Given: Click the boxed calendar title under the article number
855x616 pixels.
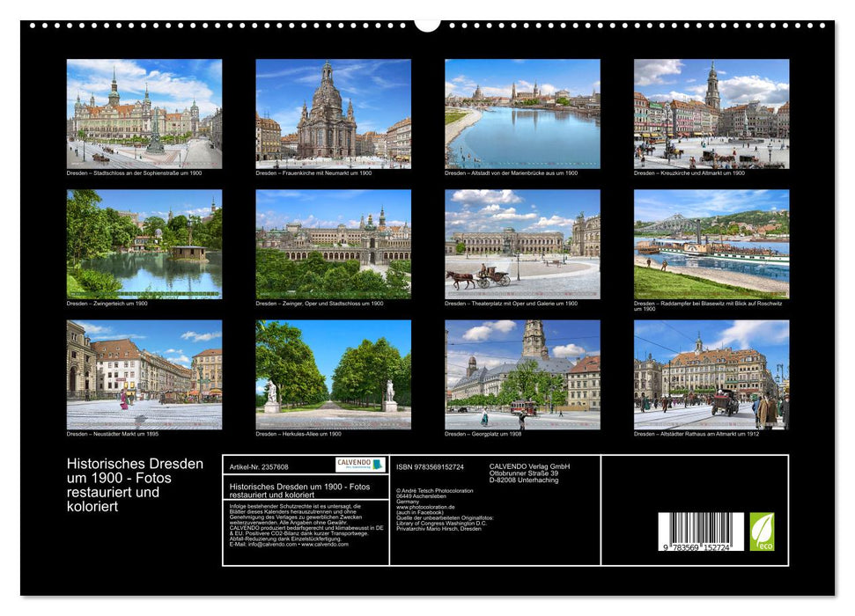Looking at the screenshot, I should point(299,491).
